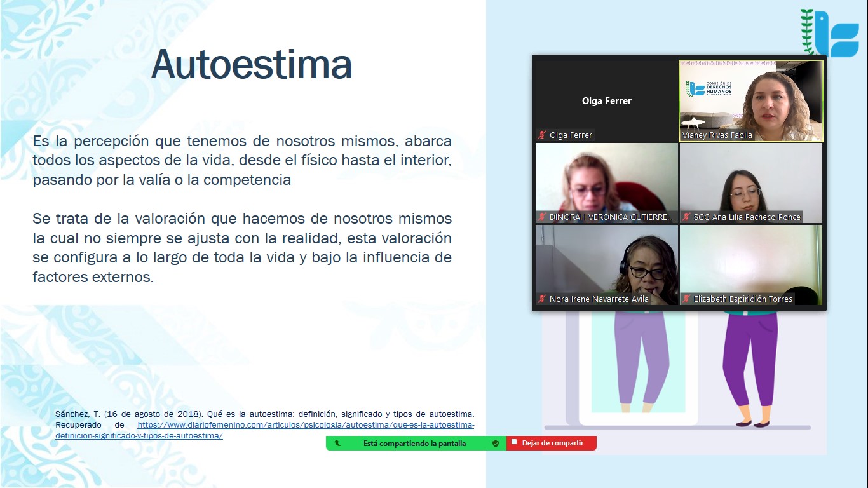Select DINORAH VERONICA GUTIERRE video tile
This screenshot has height=488, width=868.
click(x=606, y=178)
